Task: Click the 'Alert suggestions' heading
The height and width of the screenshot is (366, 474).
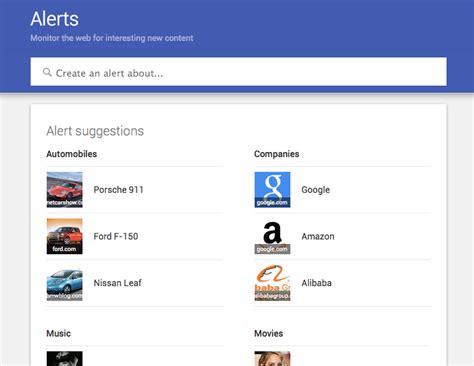Action: (95, 131)
